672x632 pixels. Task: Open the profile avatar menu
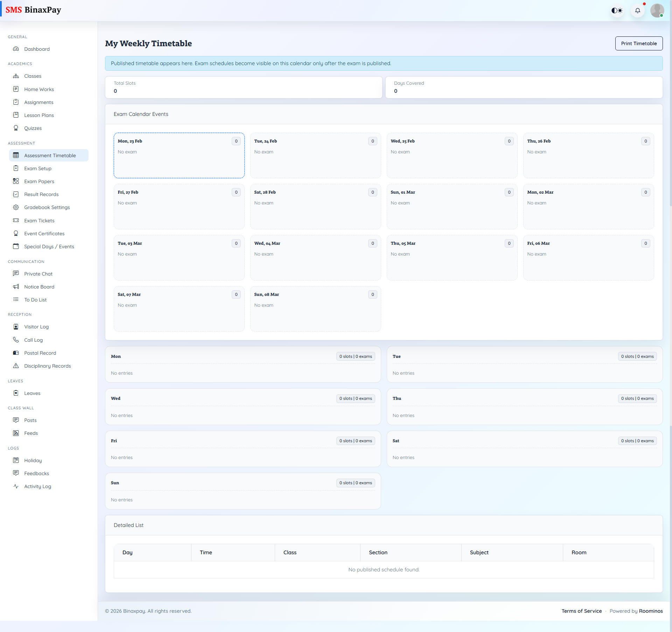click(x=658, y=11)
